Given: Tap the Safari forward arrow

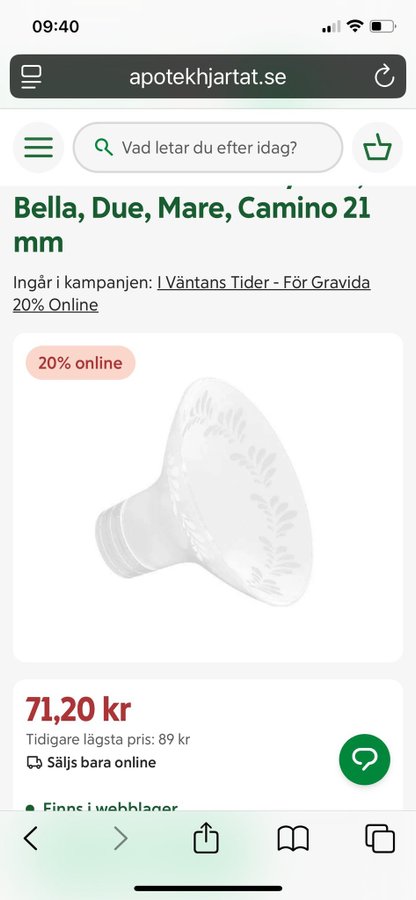Looking at the screenshot, I should point(120,839).
